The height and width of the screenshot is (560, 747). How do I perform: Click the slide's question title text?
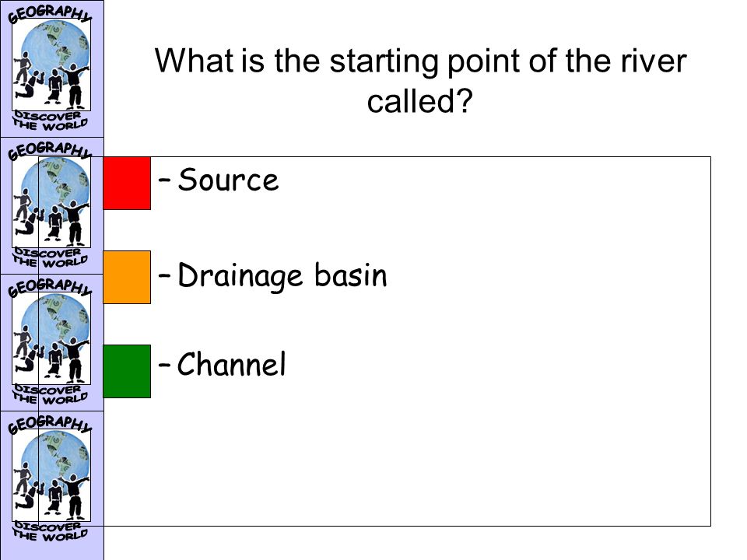tap(420, 81)
